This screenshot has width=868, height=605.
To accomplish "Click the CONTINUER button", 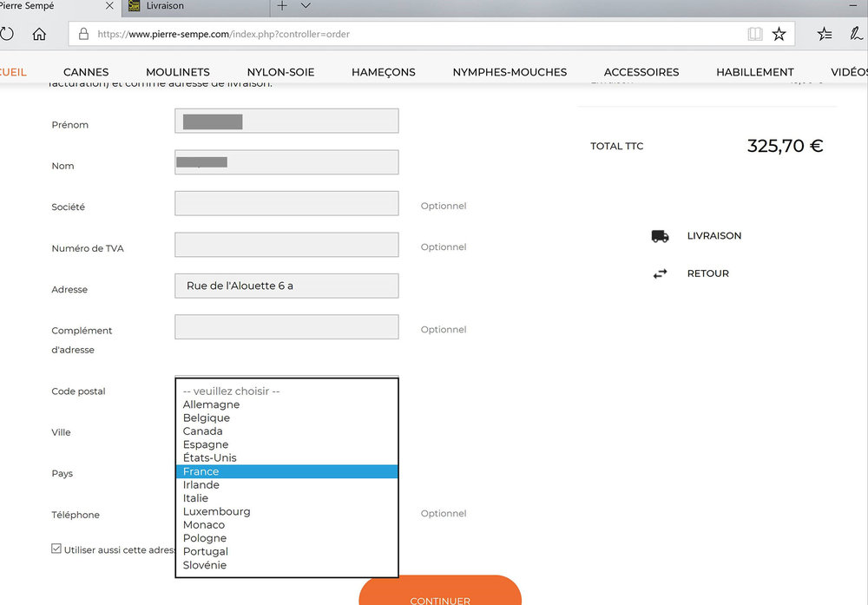I will [440, 590].
